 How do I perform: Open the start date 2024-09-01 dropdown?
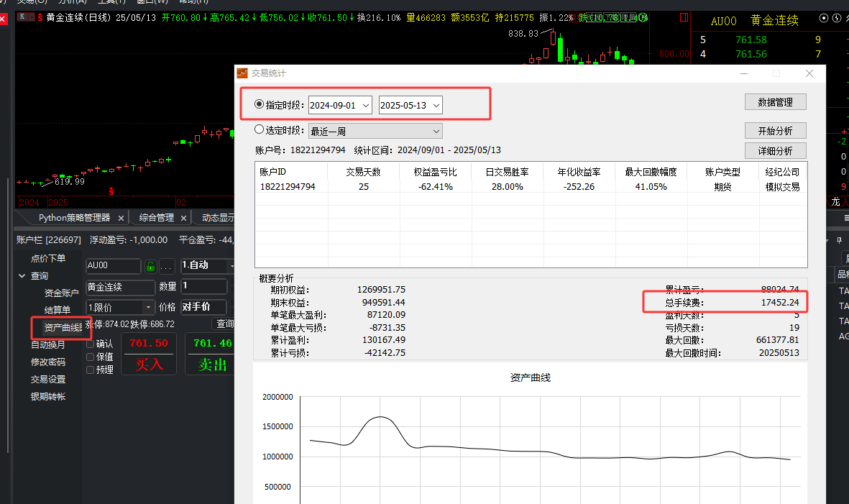click(x=366, y=105)
